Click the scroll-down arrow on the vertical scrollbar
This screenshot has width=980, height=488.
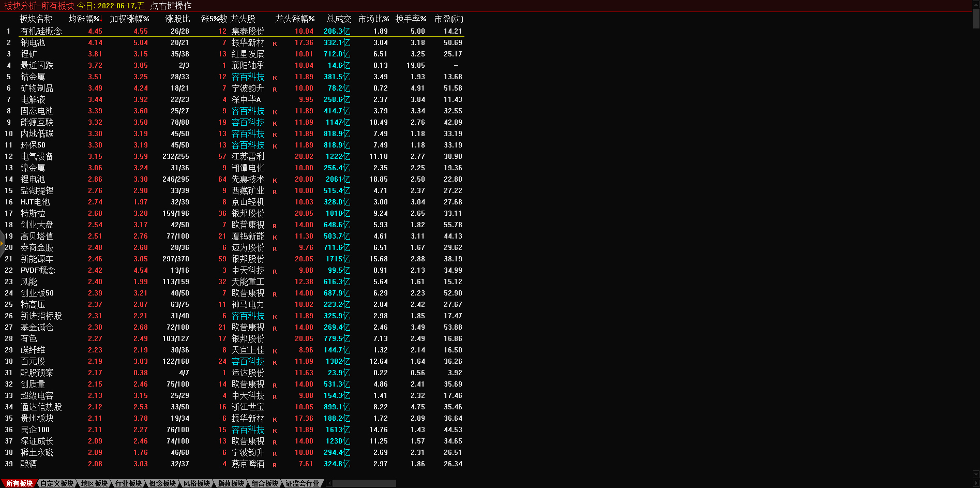coord(976,475)
